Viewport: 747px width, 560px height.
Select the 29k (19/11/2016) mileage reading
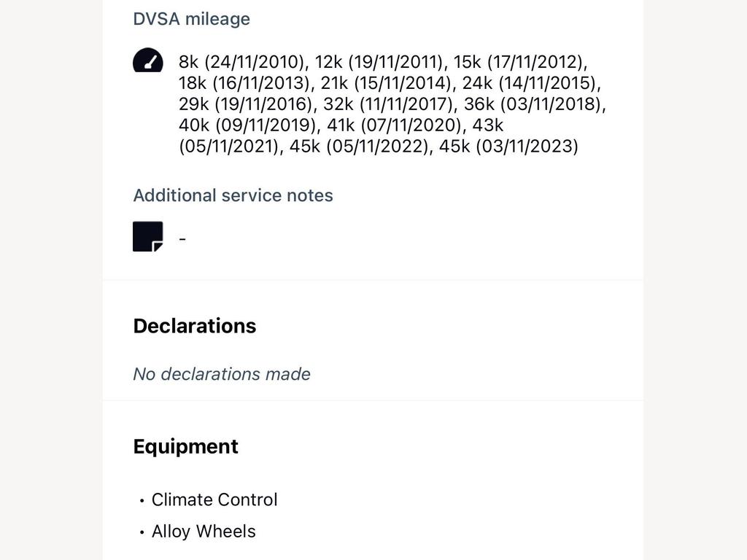(x=245, y=104)
